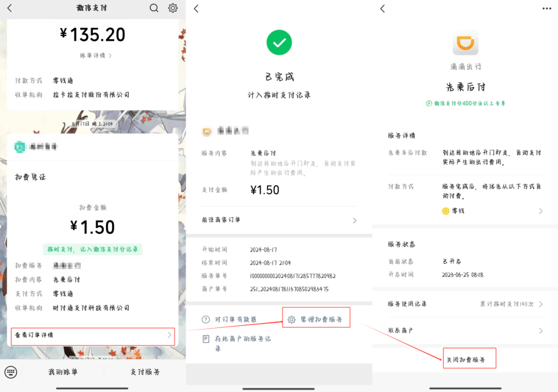Open 对订单有疑惑 link
This screenshot has height=392, width=558.
point(236,319)
